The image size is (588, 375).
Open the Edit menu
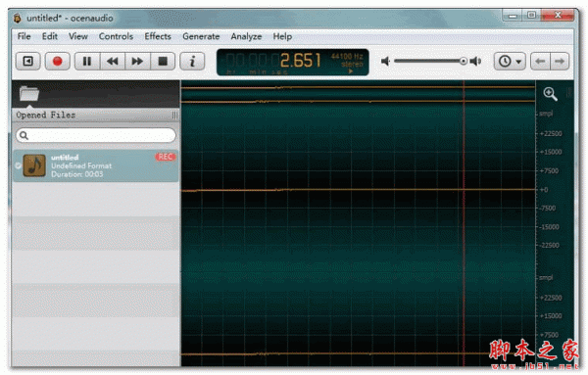tap(50, 36)
